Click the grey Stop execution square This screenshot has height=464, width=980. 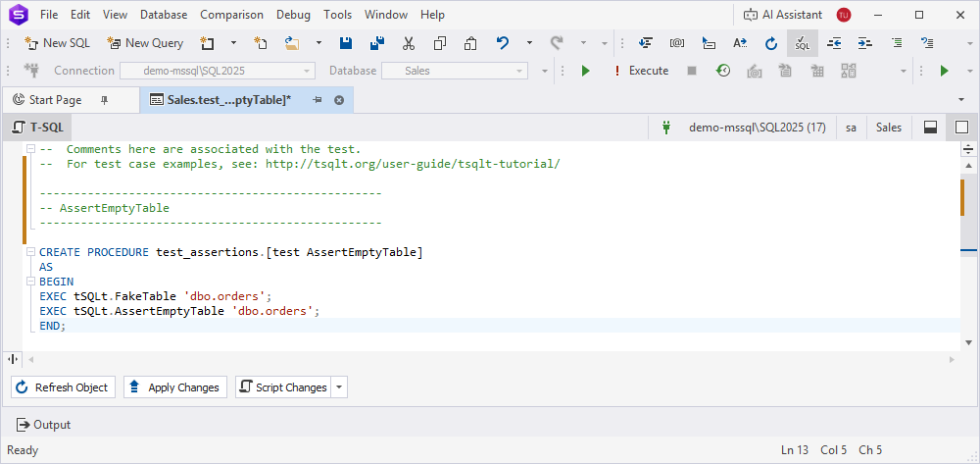(x=691, y=71)
